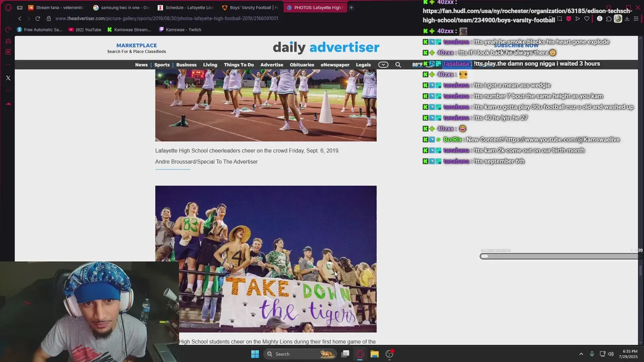
Task: Open the Business section in nav
Action: click(x=186, y=64)
